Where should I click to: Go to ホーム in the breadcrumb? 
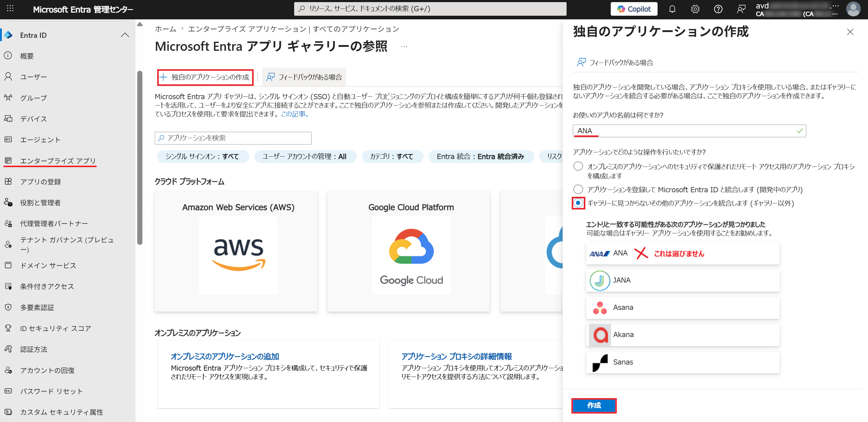[165, 29]
